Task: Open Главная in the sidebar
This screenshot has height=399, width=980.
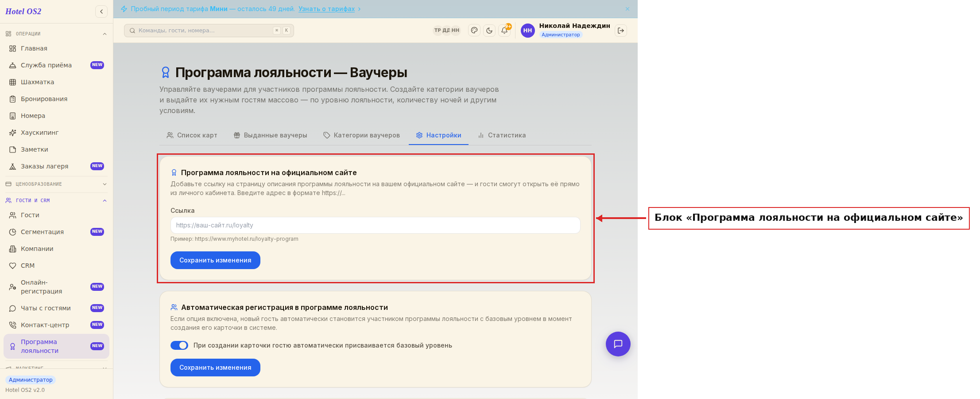Action: pyautogui.click(x=56, y=48)
